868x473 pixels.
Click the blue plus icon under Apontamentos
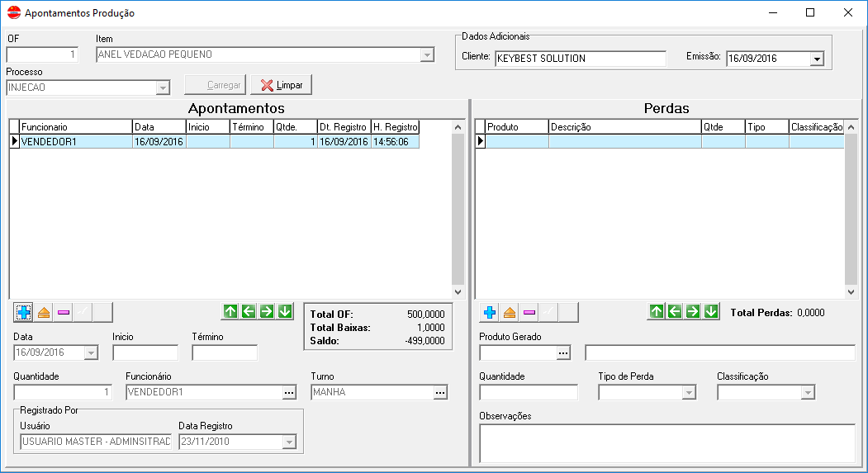click(x=24, y=312)
